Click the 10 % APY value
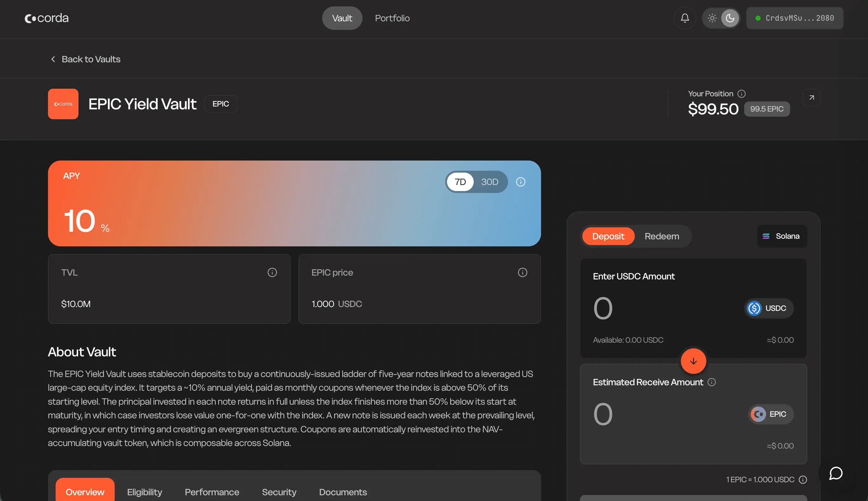 pyautogui.click(x=87, y=221)
